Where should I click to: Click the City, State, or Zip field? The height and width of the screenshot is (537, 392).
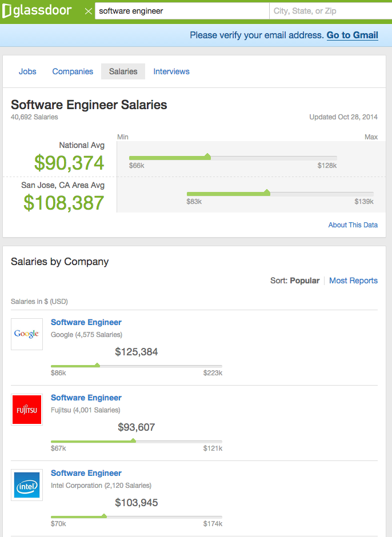(329, 11)
